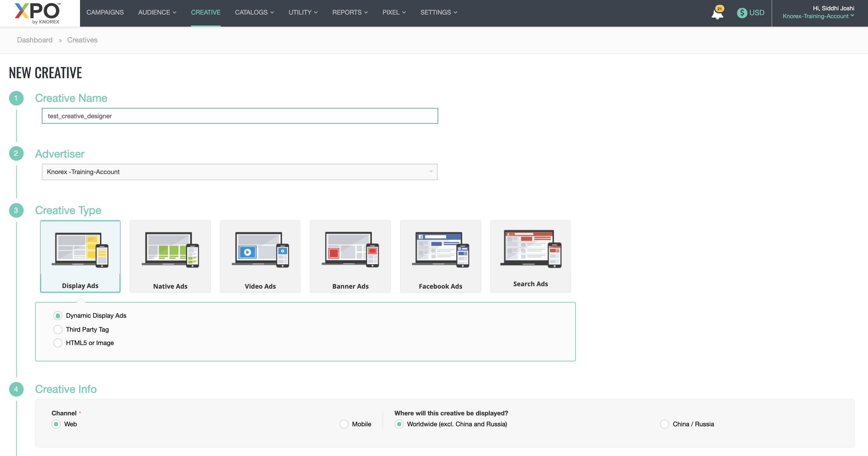
Task: Select China / Russia display region
Action: (x=664, y=424)
